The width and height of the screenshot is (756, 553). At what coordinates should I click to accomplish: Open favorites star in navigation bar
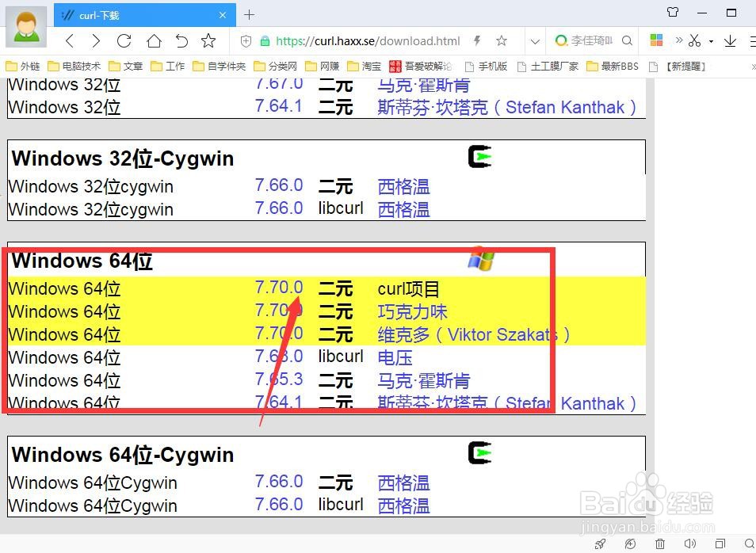pyautogui.click(x=208, y=41)
